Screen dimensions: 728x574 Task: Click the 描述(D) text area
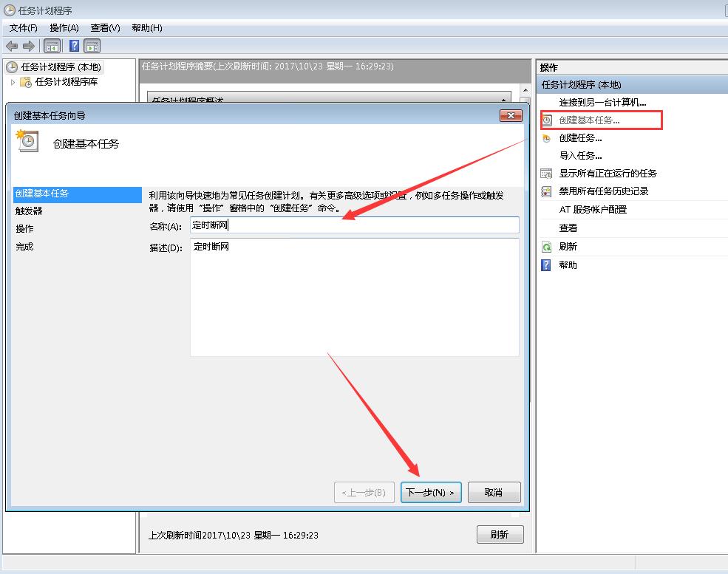point(355,297)
